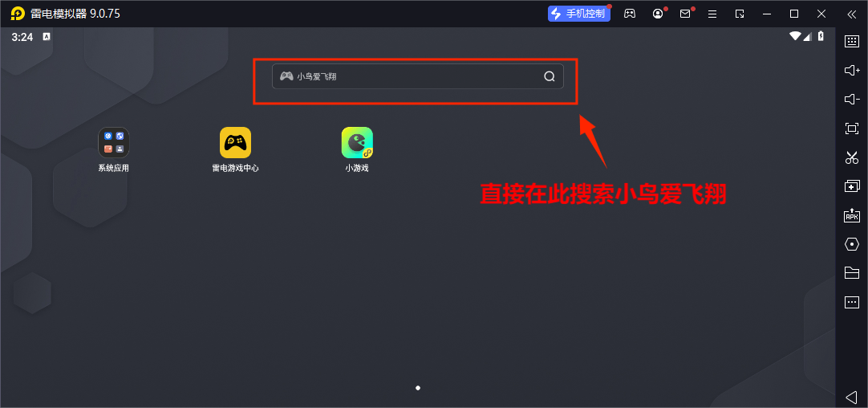The image size is (868, 408).
Task: Open the keyboard mapping tool in sidebar
Action: pos(852,42)
